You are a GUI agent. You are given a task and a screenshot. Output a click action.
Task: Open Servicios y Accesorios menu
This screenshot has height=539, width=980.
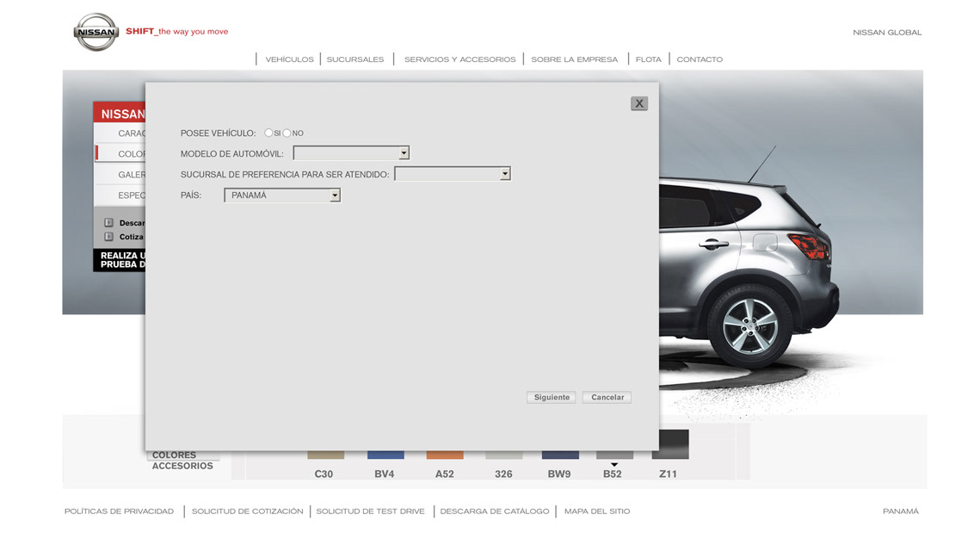point(460,59)
